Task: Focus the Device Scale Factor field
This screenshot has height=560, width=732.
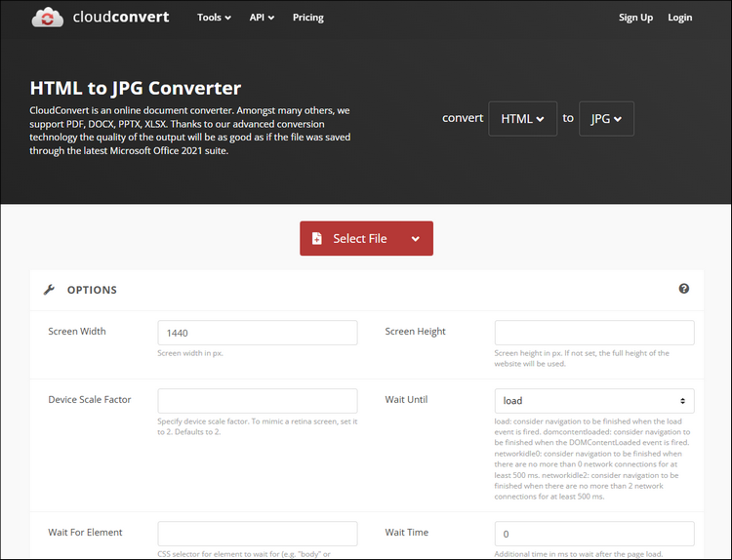Action: pyautogui.click(x=258, y=401)
